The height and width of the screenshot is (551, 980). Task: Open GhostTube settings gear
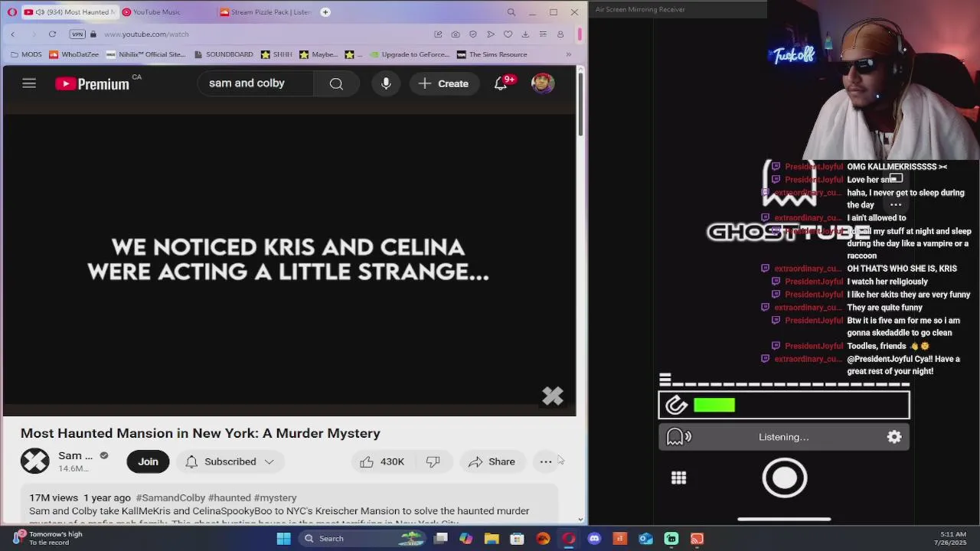click(894, 437)
